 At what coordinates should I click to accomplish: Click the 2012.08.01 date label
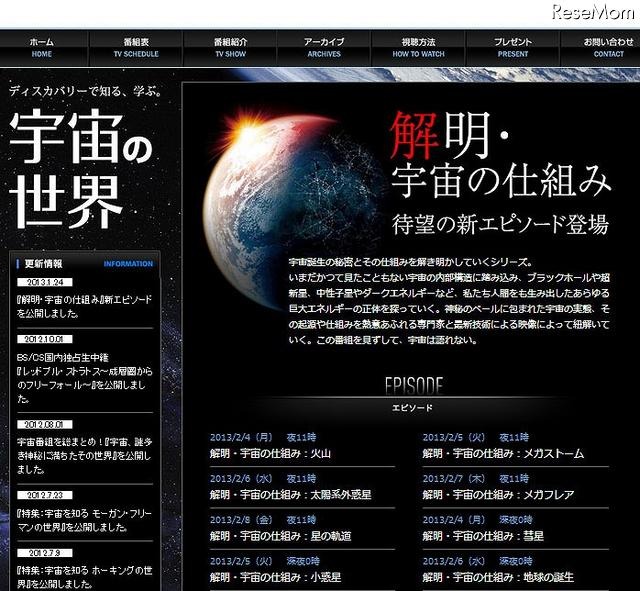45,424
